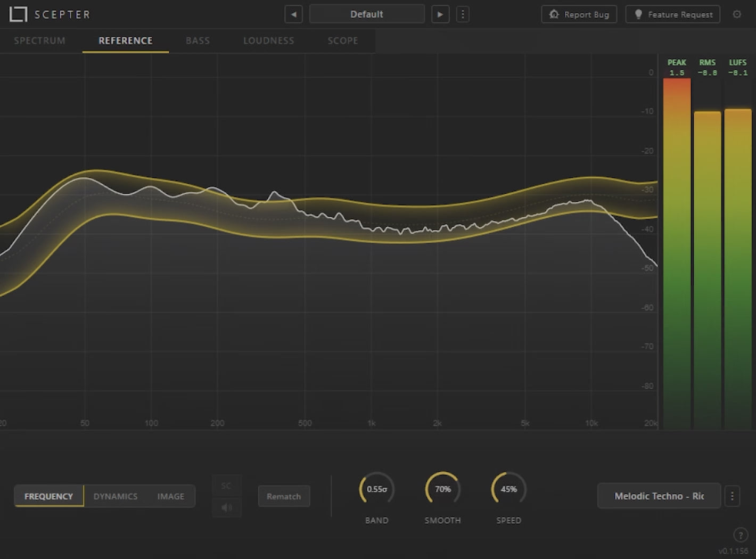Click the Scepter logo icon

pos(18,14)
